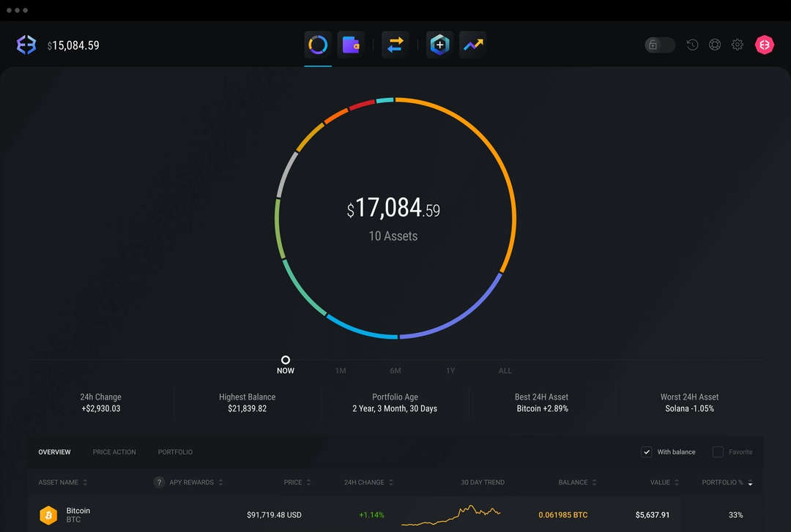Click the hexagon add-asset icon
Image resolution: width=791 pixels, height=532 pixels.
point(439,45)
